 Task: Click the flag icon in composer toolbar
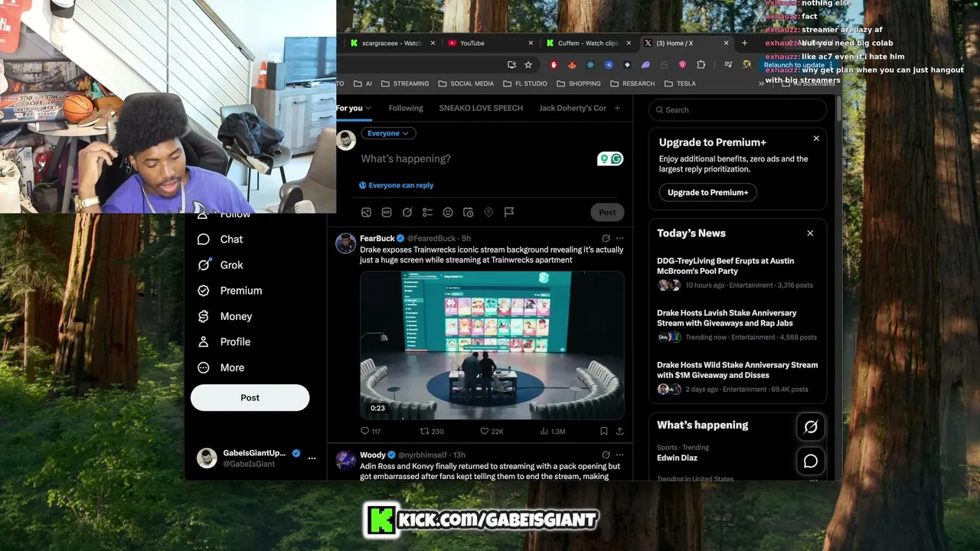(509, 212)
